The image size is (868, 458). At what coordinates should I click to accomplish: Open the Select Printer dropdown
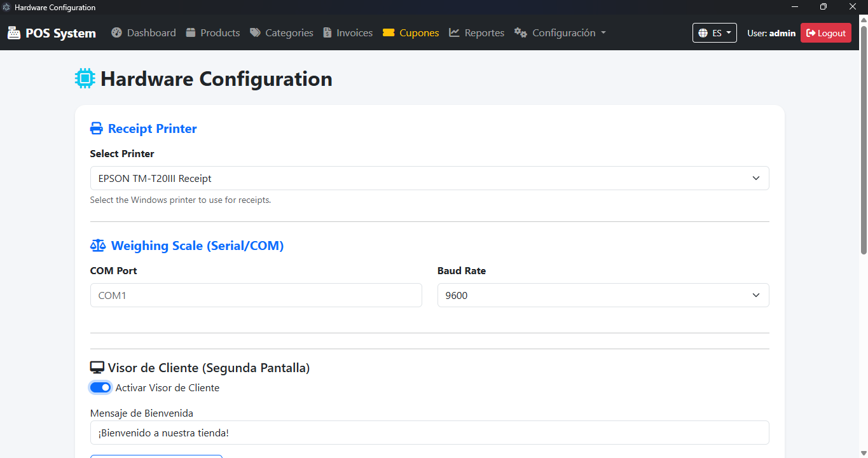[429, 178]
